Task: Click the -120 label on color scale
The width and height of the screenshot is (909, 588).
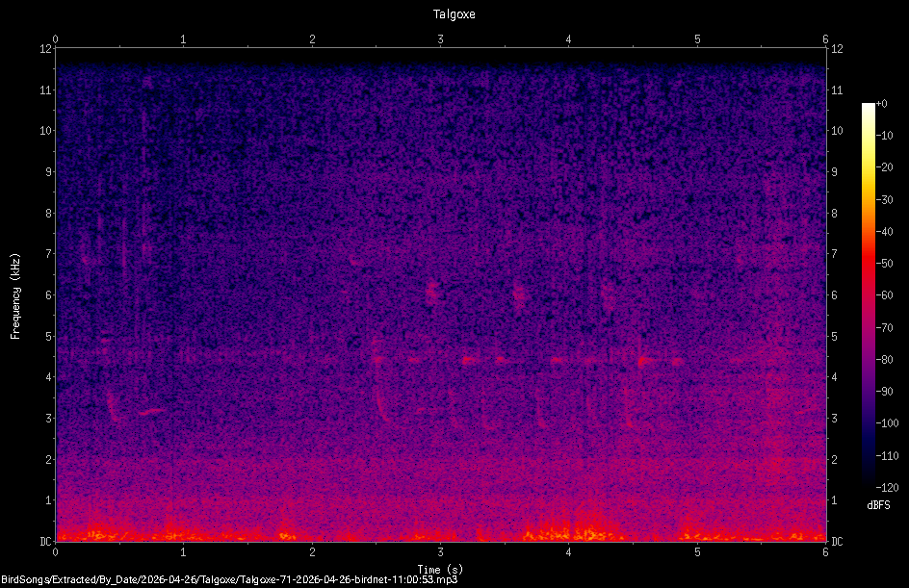Action: [x=888, y=488]
